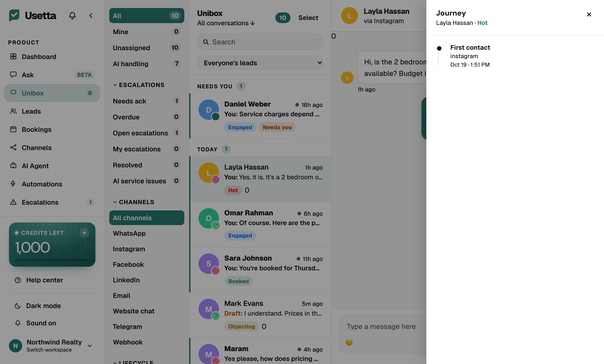The height and width of the screenshot is (364, 604).
Task: Collapse the Escalations section
Action: tap(139, 85)
